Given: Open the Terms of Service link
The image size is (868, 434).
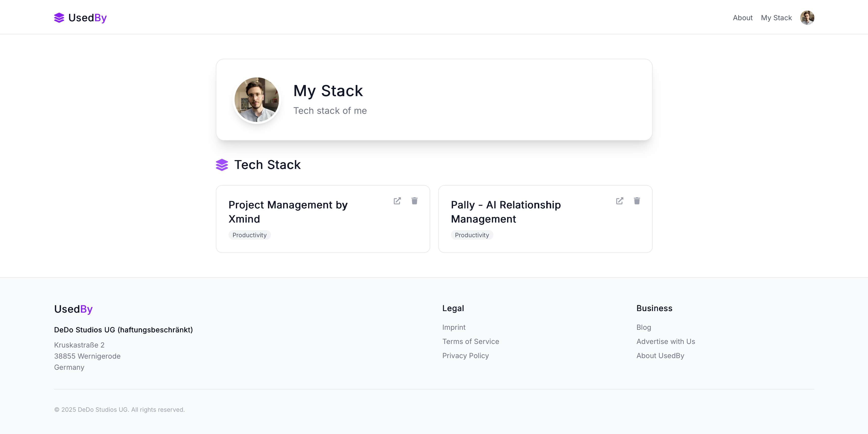Looking at the screenshot, I should coord(470,342).
